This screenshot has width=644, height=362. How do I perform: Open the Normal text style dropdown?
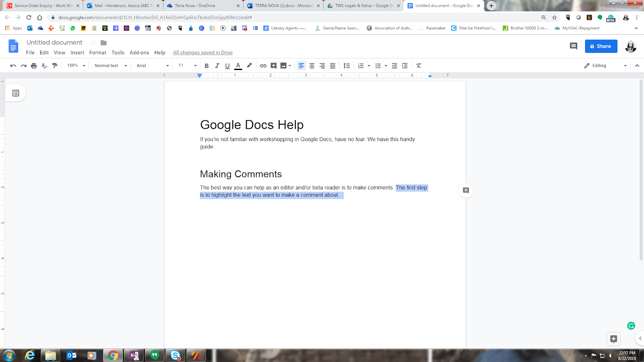(x=111, y=66)
